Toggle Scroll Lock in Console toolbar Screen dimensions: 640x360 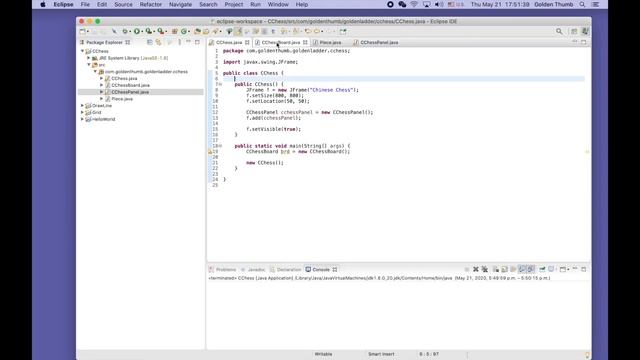click(x=504, y=269)
